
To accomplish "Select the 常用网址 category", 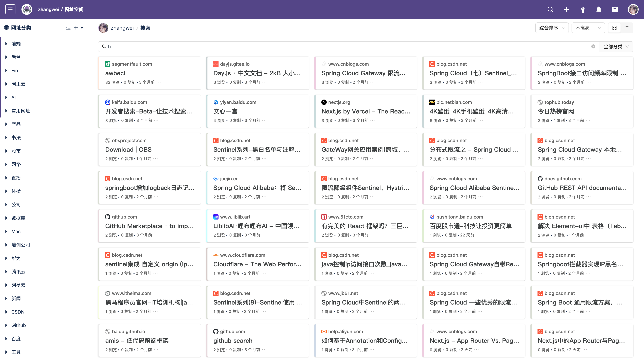I will (x=21, y=111).
